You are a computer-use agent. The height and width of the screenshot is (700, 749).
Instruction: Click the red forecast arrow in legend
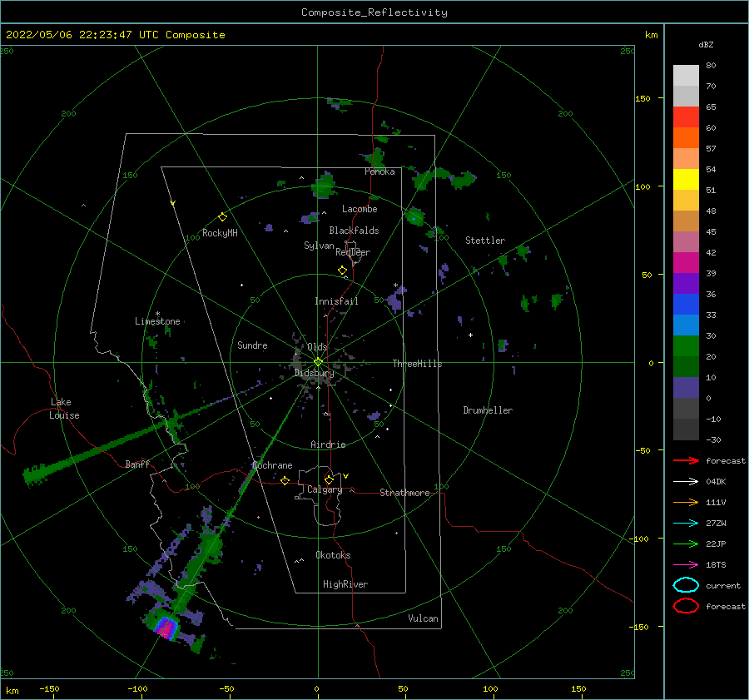click(686, 460)
